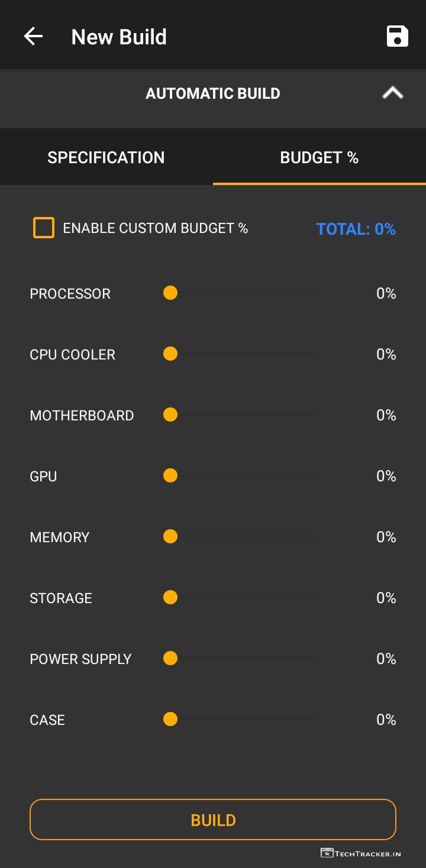Click the CPU Cooler slider handle
This screenshot has width=426, height=868.
pyautogui.click(x=170, y=354)
